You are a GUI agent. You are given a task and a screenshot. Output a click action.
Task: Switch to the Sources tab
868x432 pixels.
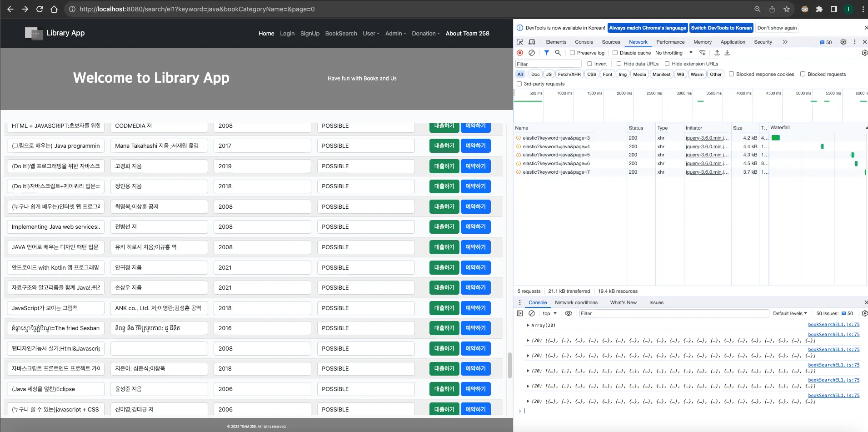(x=611, y=42)
